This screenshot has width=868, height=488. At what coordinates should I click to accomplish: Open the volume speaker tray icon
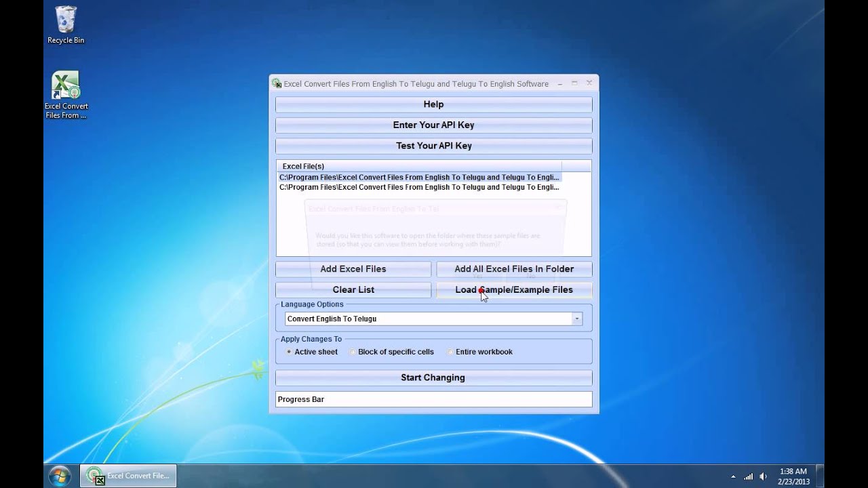[x=764, y=476]
